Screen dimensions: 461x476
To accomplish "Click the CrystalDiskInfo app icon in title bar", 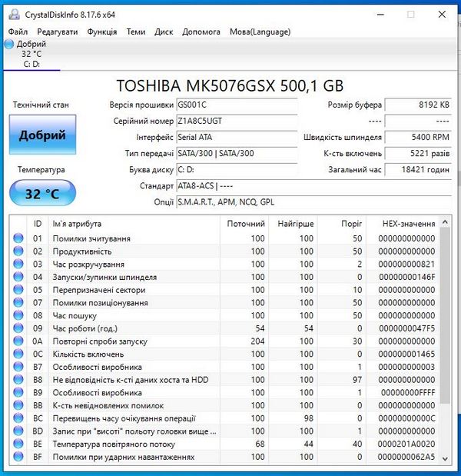I will point(12,14).
